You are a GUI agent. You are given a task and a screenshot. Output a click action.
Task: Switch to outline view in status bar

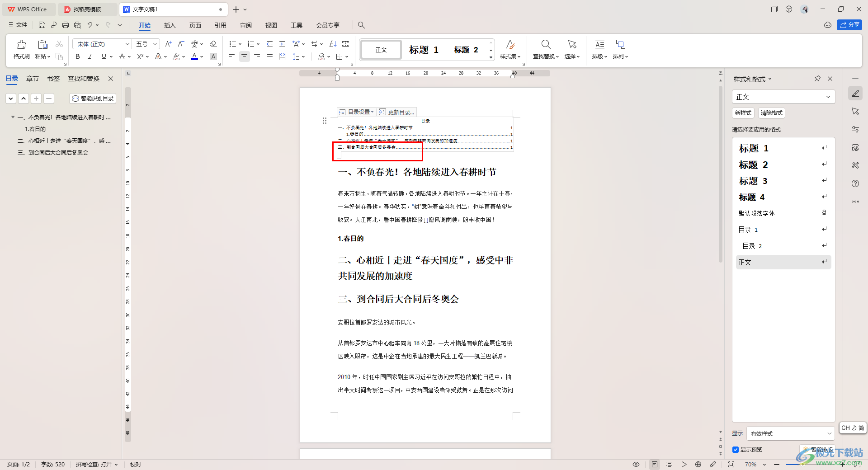coord(669,464)
